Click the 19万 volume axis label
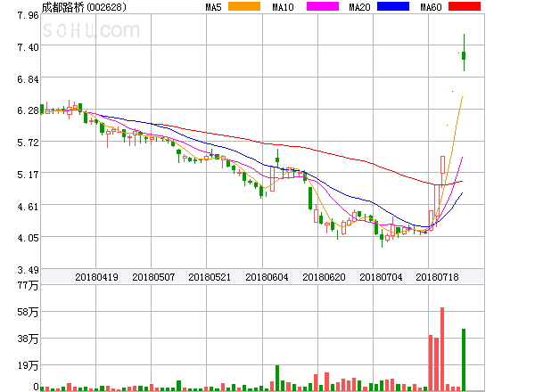Screen dimensions: 535x392 [x=28, y=365]
